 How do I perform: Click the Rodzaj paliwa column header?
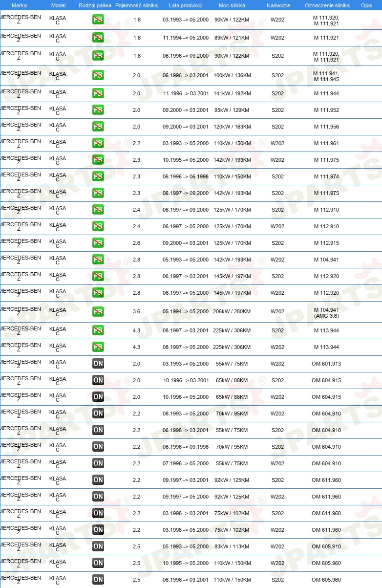click(95, 5)
